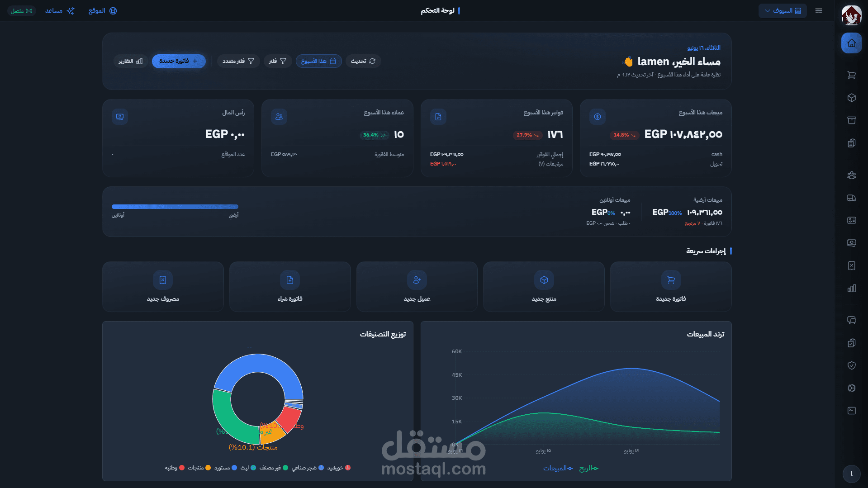Screen dimensions: 868x488
Task: Click the dollar icon on weekly sales card
Action: 598,117
